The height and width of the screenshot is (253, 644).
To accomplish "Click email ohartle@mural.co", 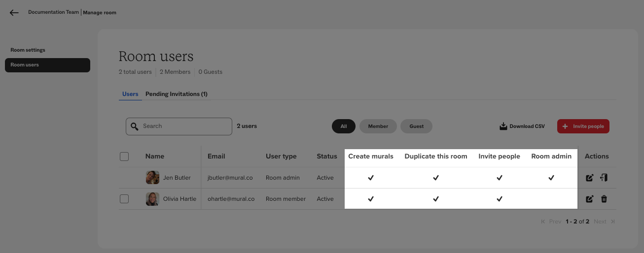I will point(231,199).
